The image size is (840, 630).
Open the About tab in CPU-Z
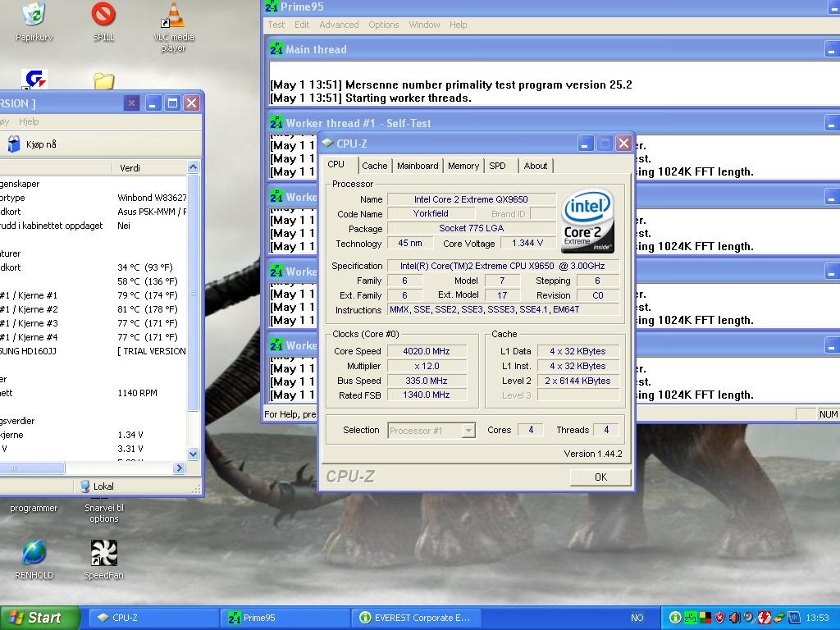pos(535,166)
